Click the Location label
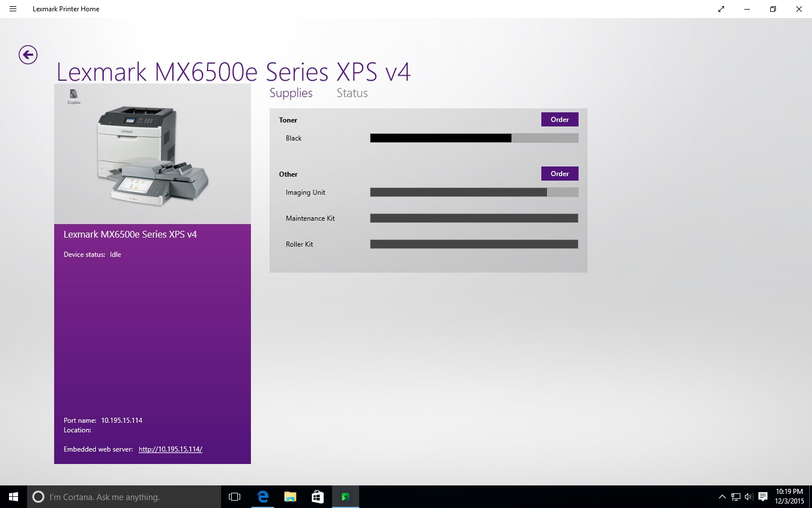 coord(77,430)
